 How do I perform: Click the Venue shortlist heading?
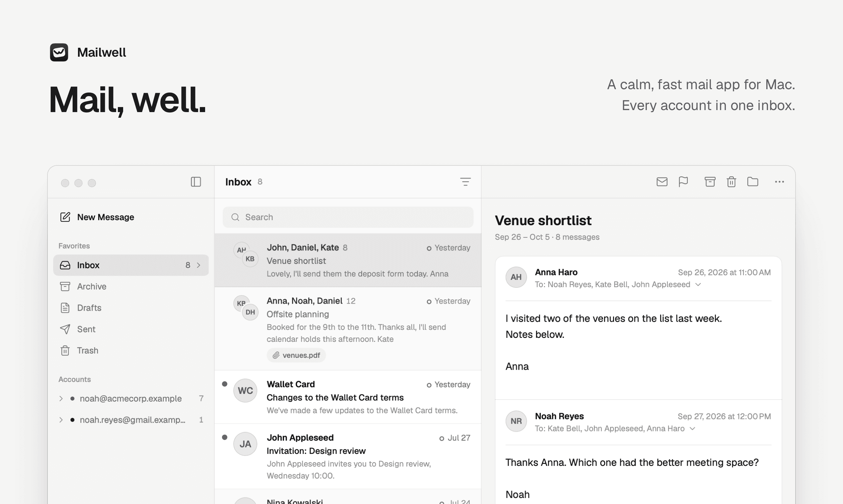click(x=543, y=220)
